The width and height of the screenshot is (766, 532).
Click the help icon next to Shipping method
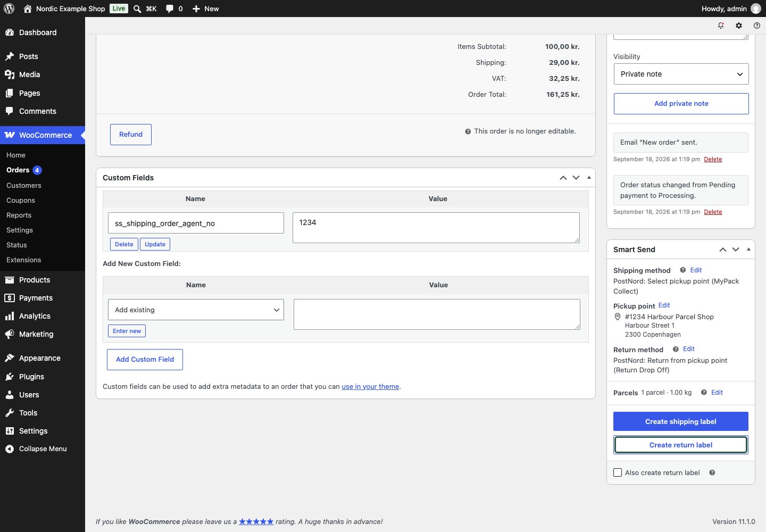tap(682, 270)
